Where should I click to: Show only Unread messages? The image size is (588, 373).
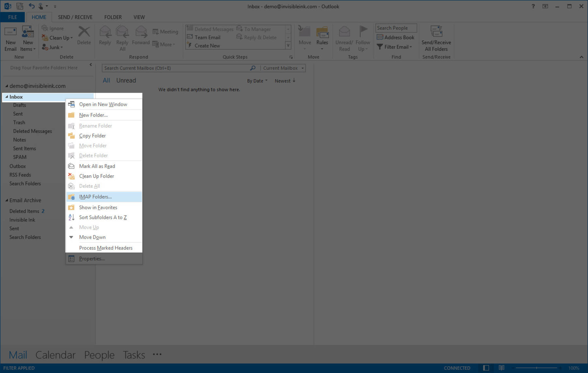[126, 80]
